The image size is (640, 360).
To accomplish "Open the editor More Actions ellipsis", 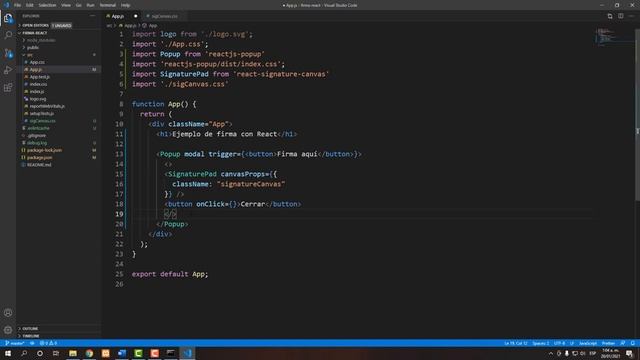I will tap(631, 16).
